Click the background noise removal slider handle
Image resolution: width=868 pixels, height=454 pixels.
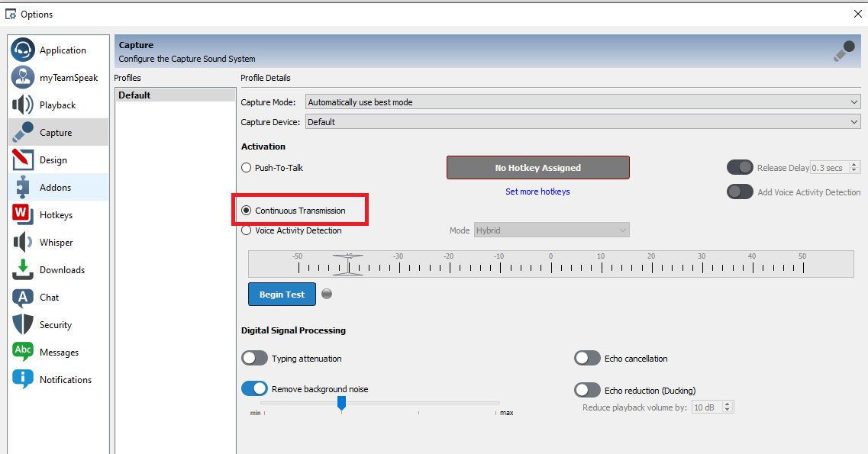click(x=341, y=402)
